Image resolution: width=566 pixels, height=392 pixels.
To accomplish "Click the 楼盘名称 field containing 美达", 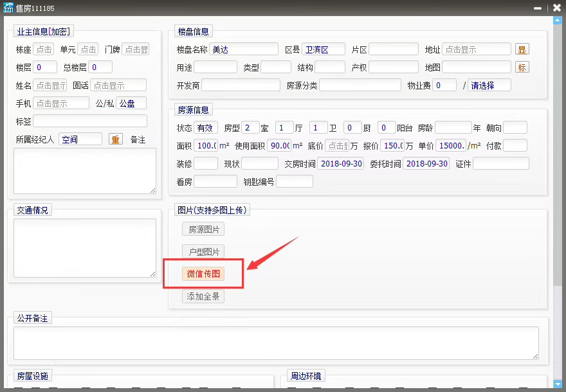I will click(244, 49).
